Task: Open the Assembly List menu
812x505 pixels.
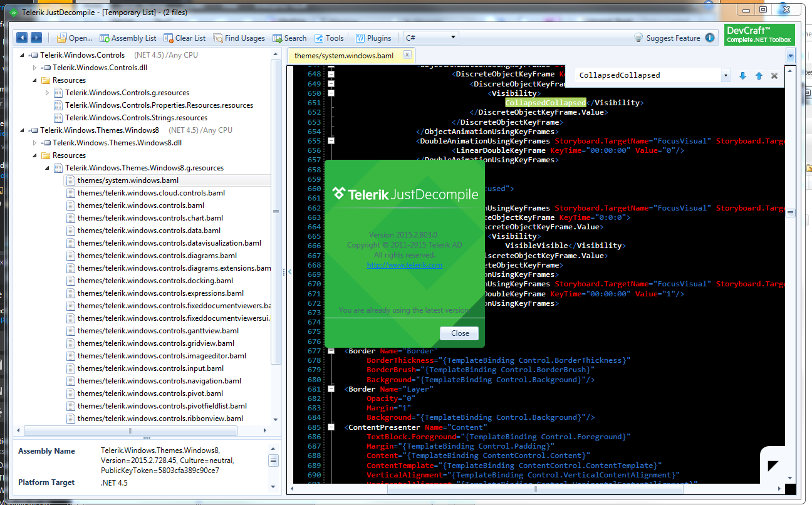Action: pos(128,38)
